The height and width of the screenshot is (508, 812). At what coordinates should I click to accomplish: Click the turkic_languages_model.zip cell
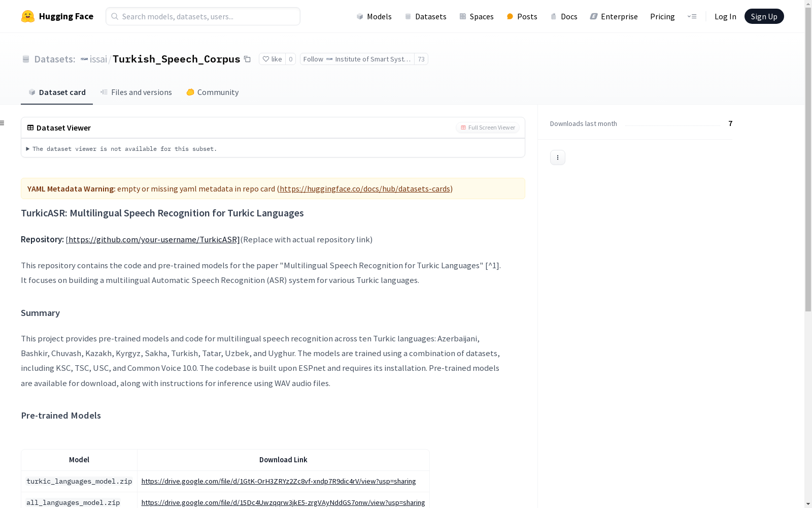pos(79,481)
